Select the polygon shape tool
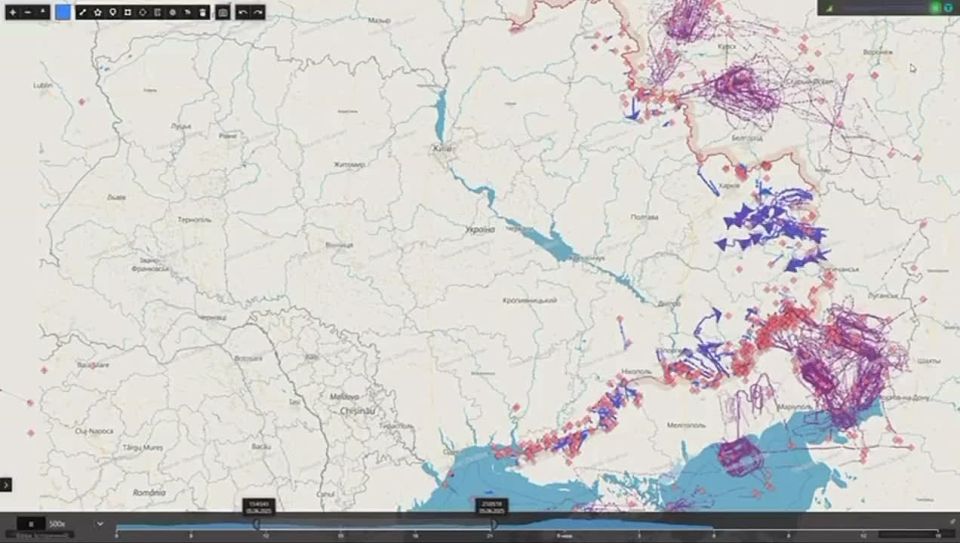 click(x=98, y=12)
